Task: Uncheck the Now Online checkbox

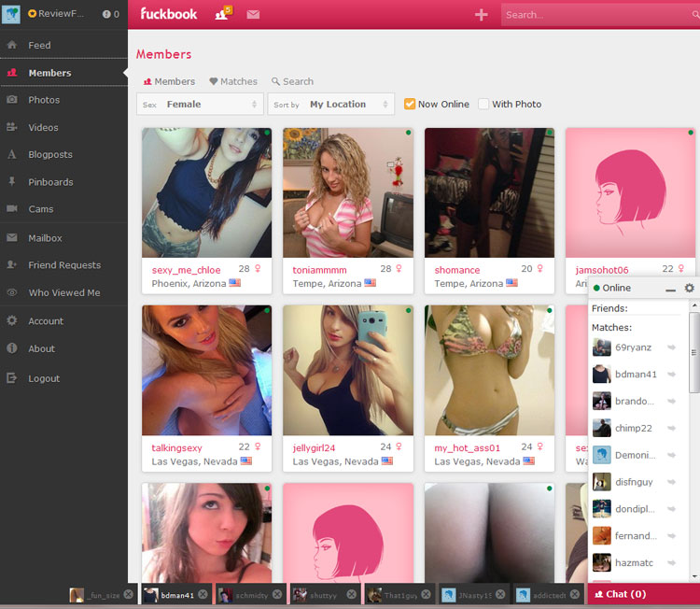Action: point(410,104)
